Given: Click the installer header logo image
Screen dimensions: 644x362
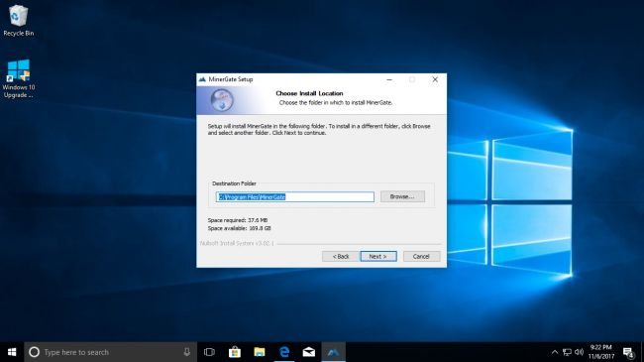Looking at the screenshot, I should point(222,100).
